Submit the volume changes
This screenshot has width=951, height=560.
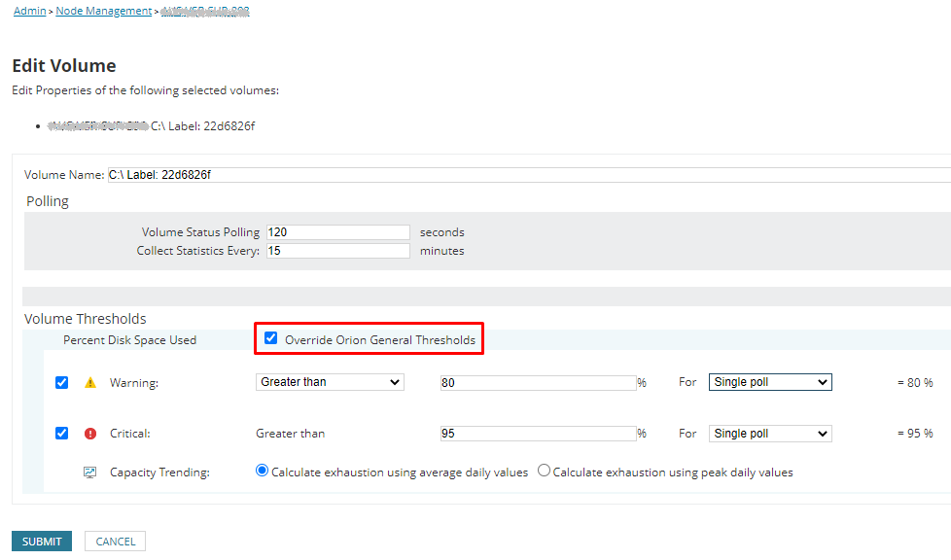coord(42,542)
